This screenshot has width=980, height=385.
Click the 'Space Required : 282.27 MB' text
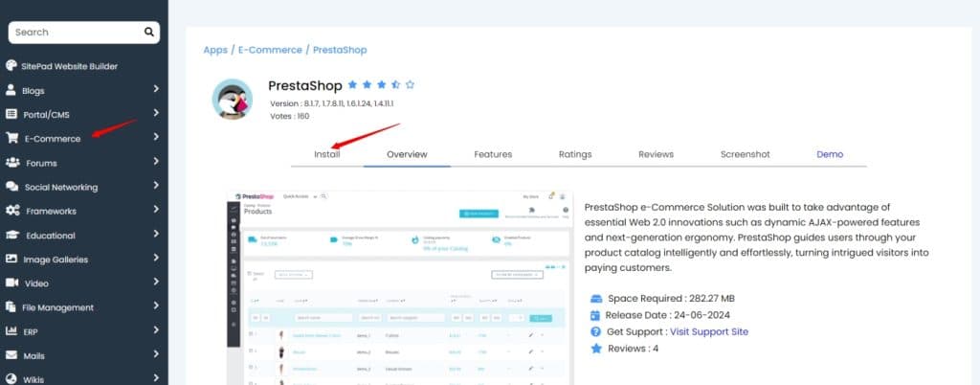click(x=671, y=299)
